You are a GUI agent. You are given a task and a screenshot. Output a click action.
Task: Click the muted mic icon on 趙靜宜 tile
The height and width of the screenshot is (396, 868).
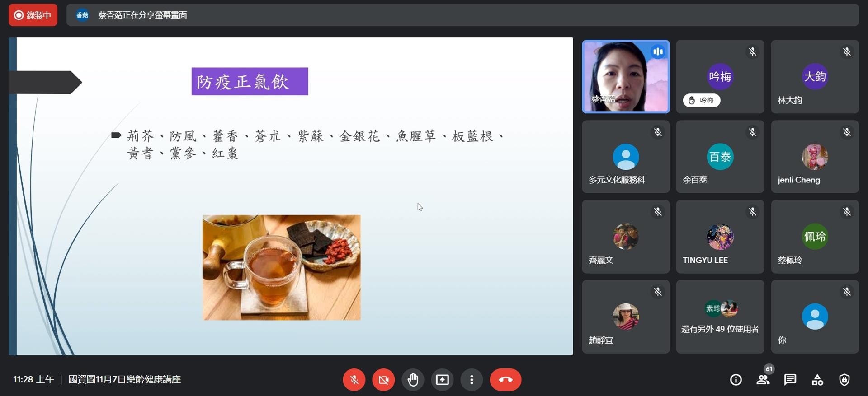click(x=658, y=292)
